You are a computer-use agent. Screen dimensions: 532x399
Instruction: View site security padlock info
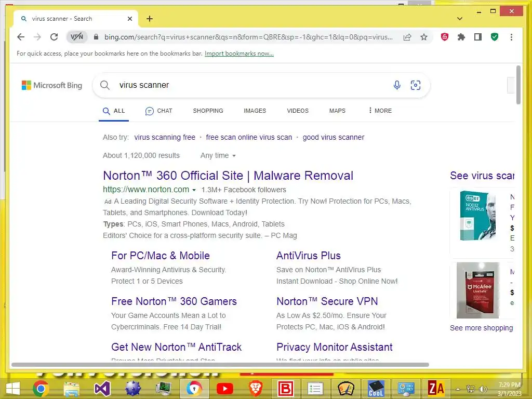[96, 37]
